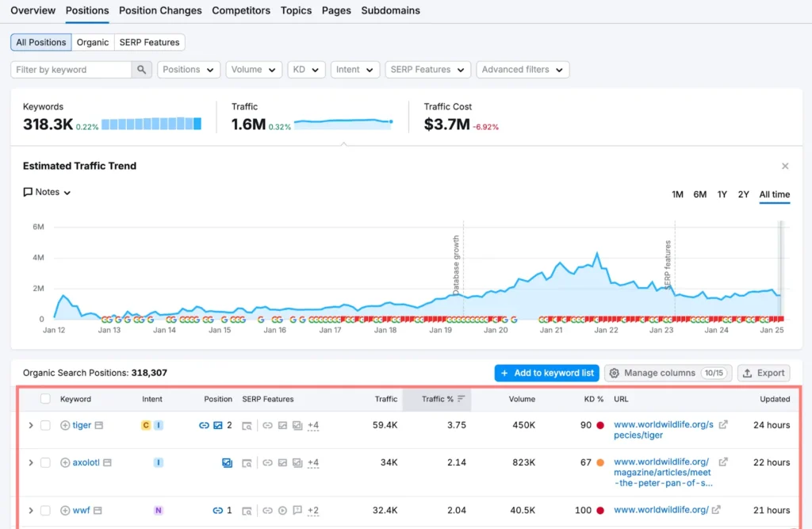Click the Add to keyword list button
Screen dimensions: 812x529
point(546,373)
